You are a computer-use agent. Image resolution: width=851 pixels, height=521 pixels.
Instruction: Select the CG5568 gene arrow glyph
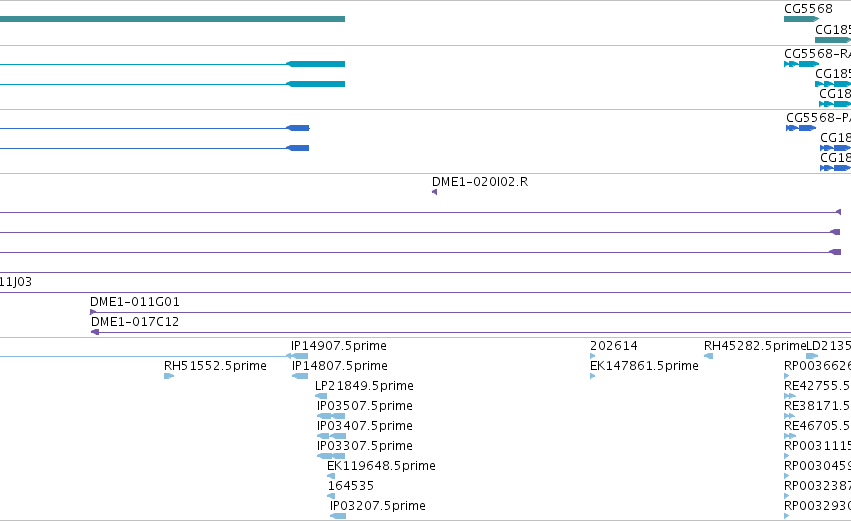801,20
